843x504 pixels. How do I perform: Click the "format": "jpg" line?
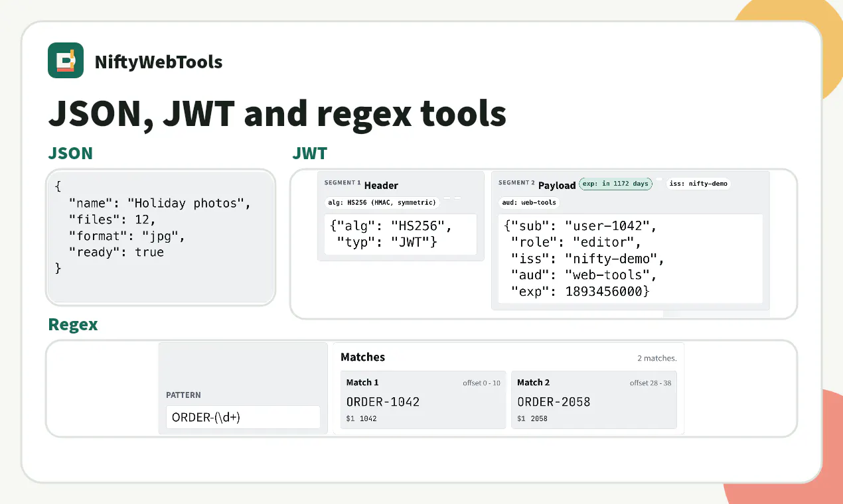coord(127,236)
